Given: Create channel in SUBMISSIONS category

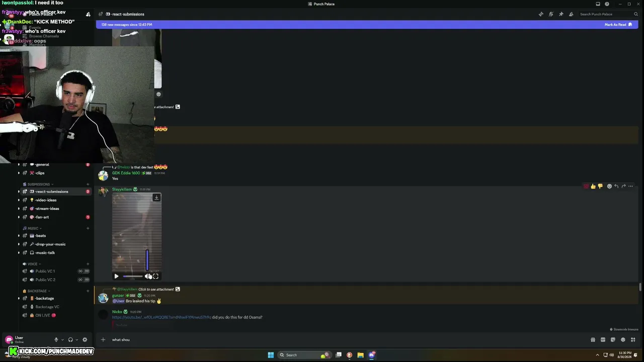Looking at the screenshot, I should [x=88, y=185].
